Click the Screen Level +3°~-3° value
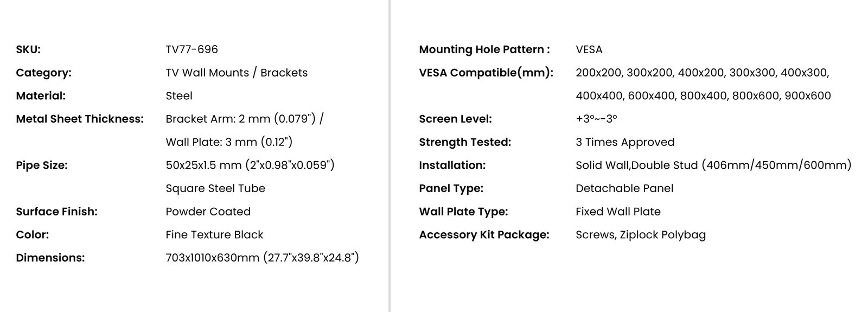The image size is (868, 312). tap(596, 119)
